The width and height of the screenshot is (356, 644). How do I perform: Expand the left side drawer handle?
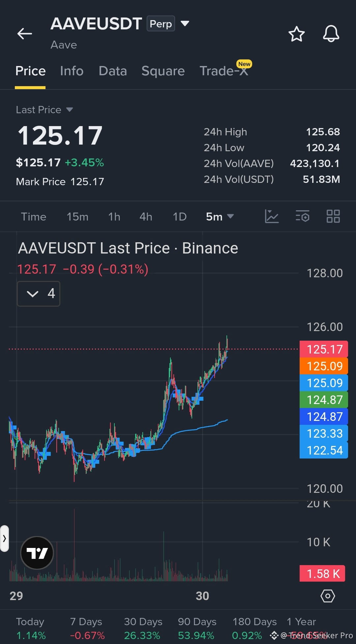pyautogui.click(x=4, y=539)
